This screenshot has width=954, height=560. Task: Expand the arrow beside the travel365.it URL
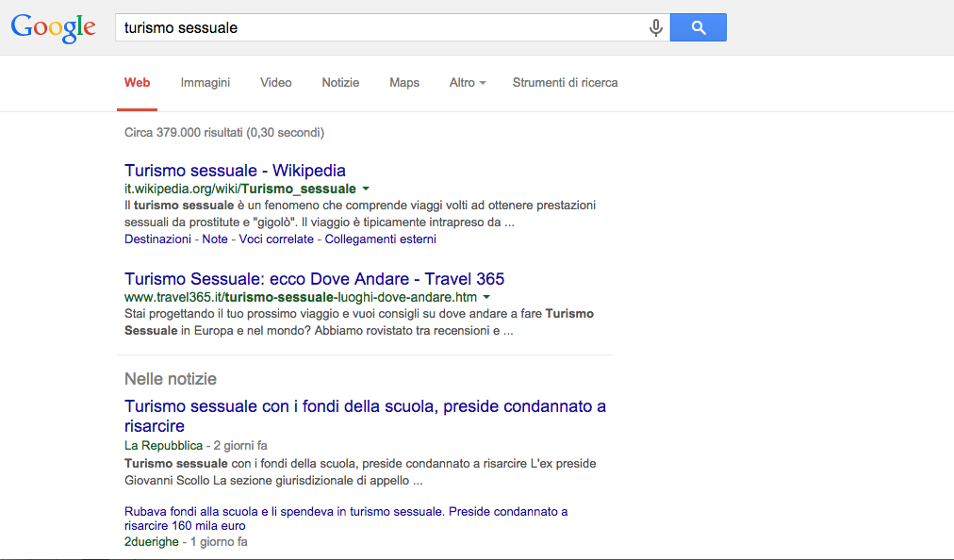pos(487,298)
